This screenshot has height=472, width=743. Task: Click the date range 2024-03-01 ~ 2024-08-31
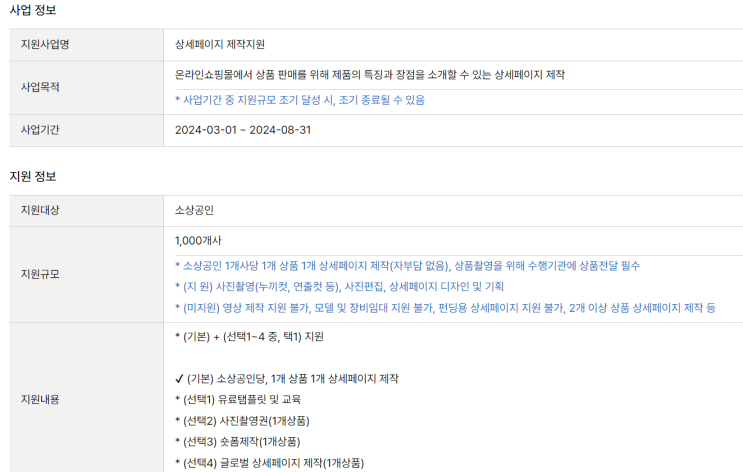(242, 130)
